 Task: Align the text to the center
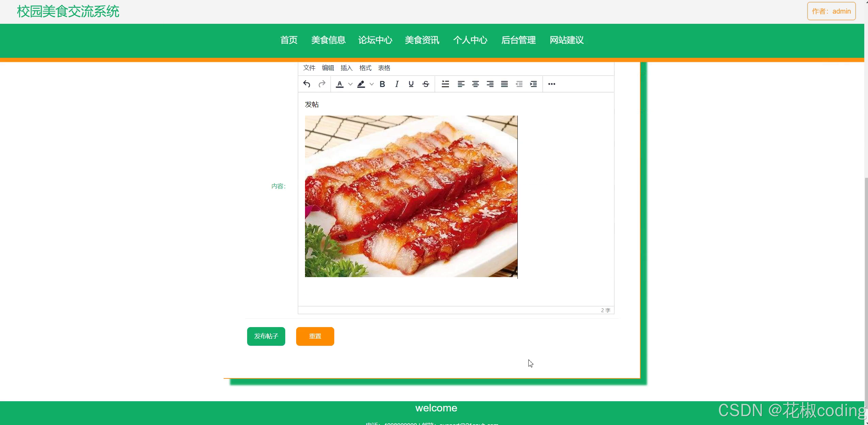(476, 84)
